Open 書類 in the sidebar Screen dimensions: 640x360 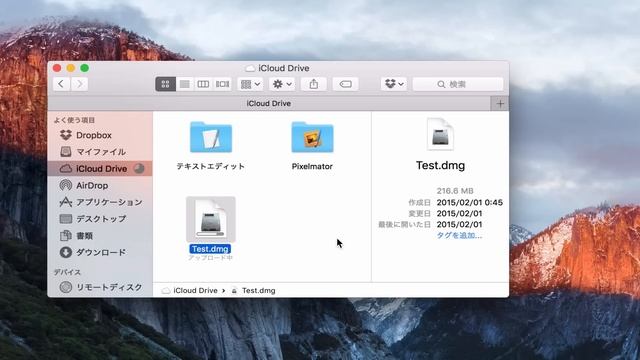pos(100,236)
